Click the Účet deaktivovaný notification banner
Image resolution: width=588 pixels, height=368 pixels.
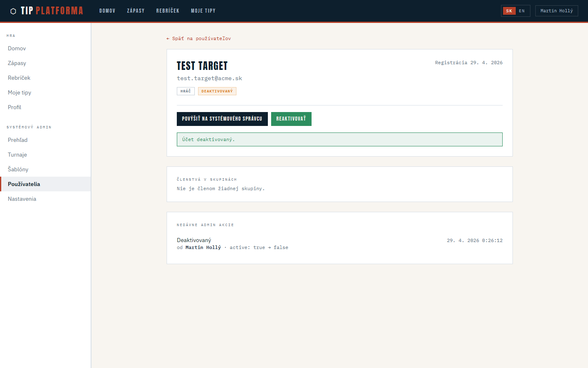(339, 139)
